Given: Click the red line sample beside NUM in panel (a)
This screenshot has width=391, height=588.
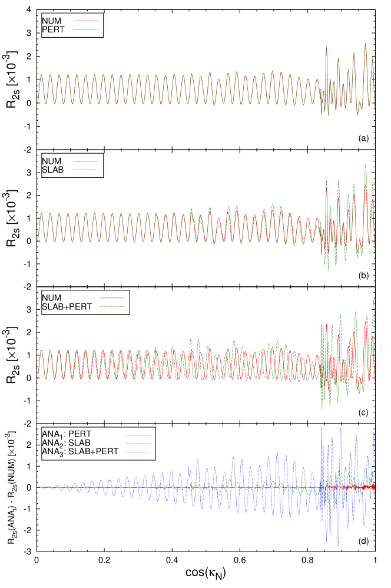Looking at the screenshot, I should click(86, 21).
